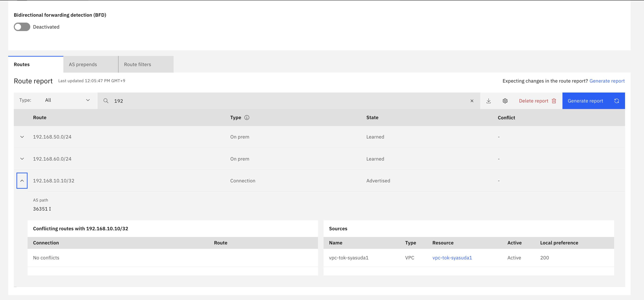Click the Generate report text link
The image size is (644, 300).
(607, 81)
